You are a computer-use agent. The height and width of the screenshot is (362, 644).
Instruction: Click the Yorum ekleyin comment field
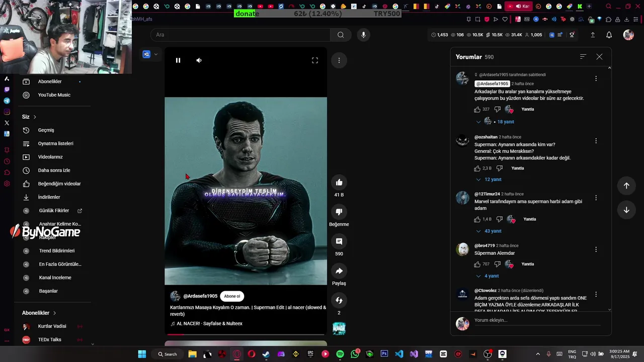(x=538, y=320)
